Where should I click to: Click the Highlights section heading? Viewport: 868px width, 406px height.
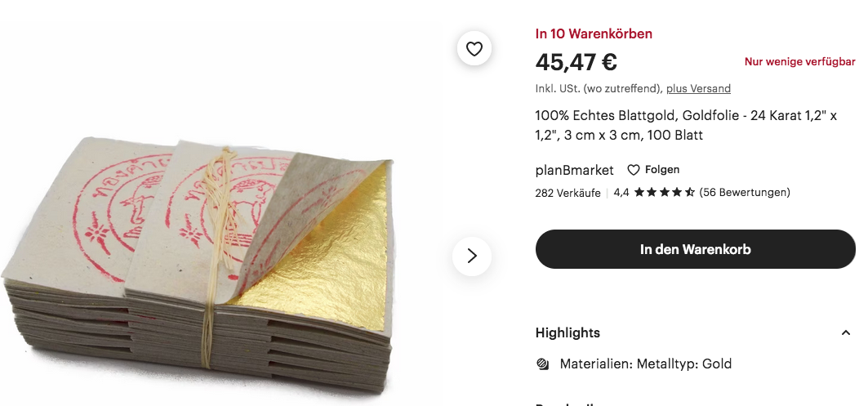568,332
